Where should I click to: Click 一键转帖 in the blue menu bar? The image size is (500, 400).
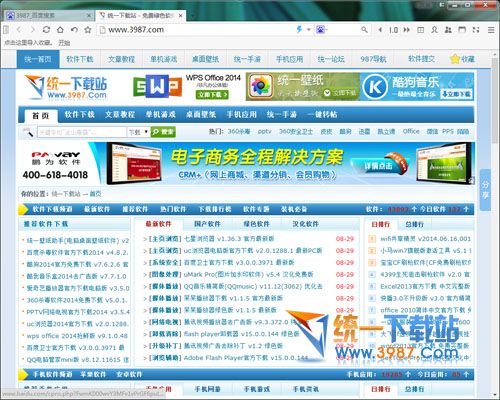(x=322, y=115)
